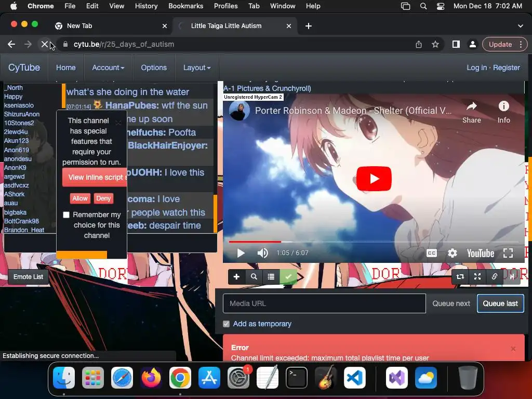The height and width of the screenshot is (399, 532).
Task: Click the retweet-style reload media icon
Action: [x=460, y=277]
